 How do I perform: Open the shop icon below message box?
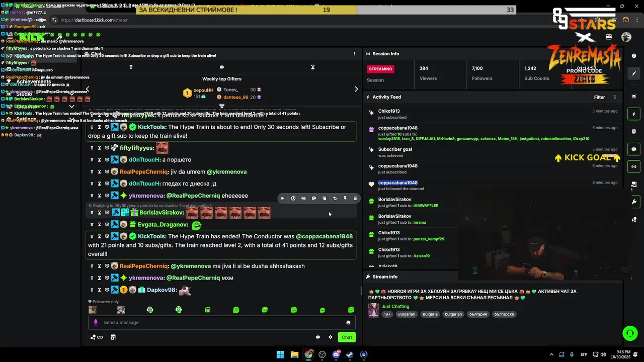pos(113,337)
